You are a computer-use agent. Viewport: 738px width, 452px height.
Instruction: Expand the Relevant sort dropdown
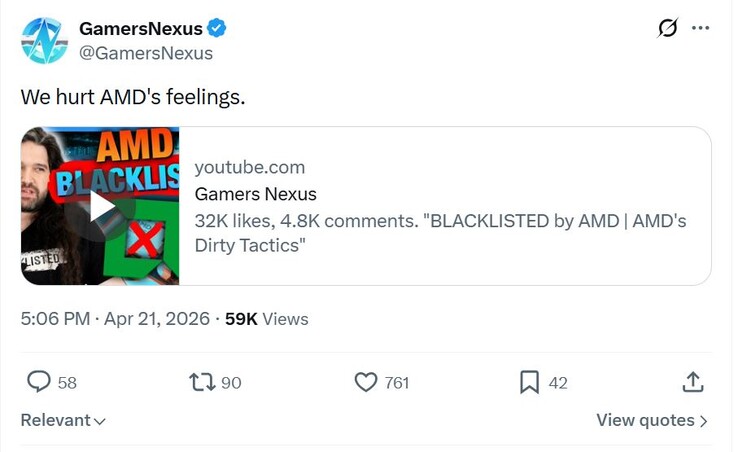tap(64, 421)
